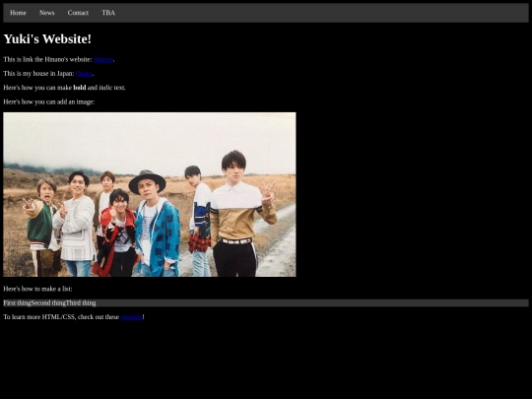Follow the Hinano website link
This screenshot has width=532, height=399.
tap(103, 60)
